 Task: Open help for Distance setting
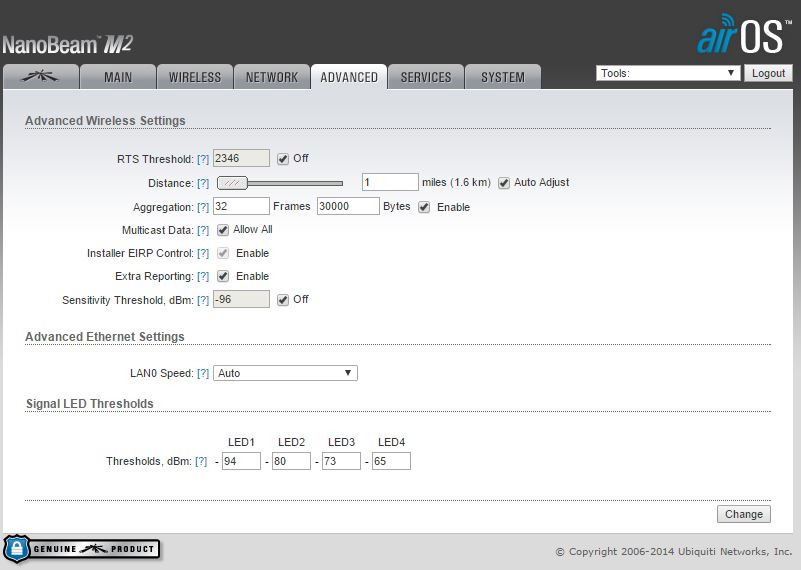pyautogui.click(x=203, y=183)
